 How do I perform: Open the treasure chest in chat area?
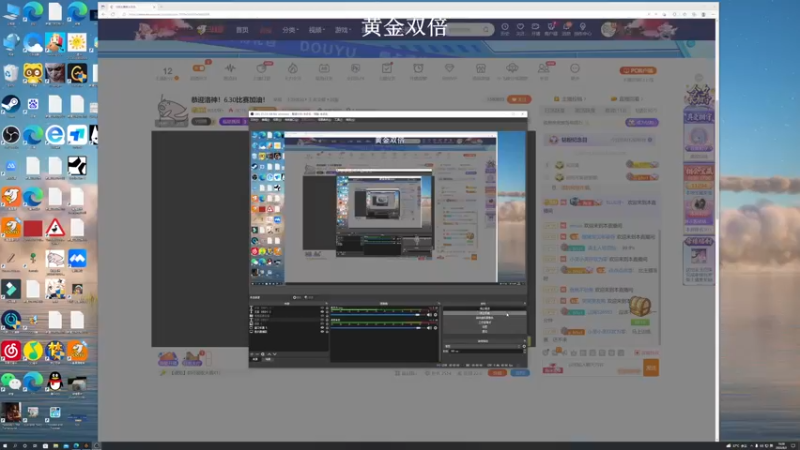(640, 307)
